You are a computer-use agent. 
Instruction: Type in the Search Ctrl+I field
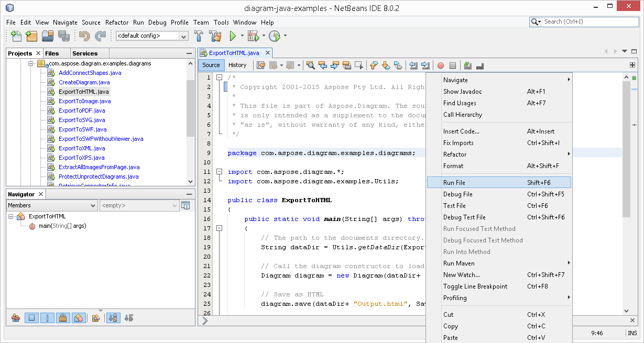(x=587, y=22)
